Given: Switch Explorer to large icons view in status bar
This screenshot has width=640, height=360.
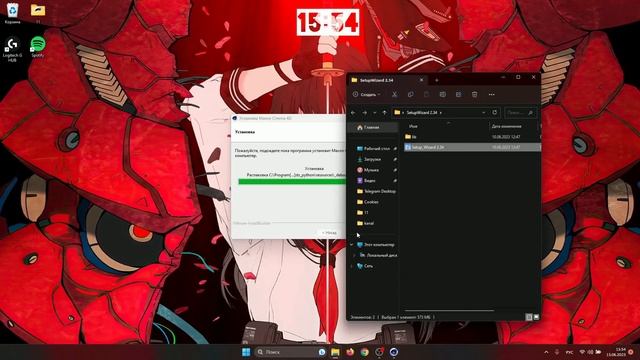Looking at the screenshot, I should click(536, 317).
